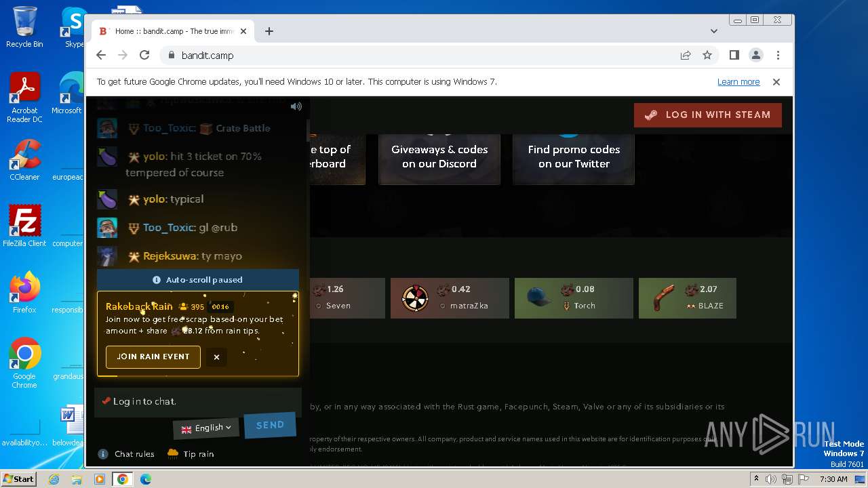This screenshot has width=868, height=488.
Task: Open Learn more about Chrome updates
Action: (x=738, y=82)
